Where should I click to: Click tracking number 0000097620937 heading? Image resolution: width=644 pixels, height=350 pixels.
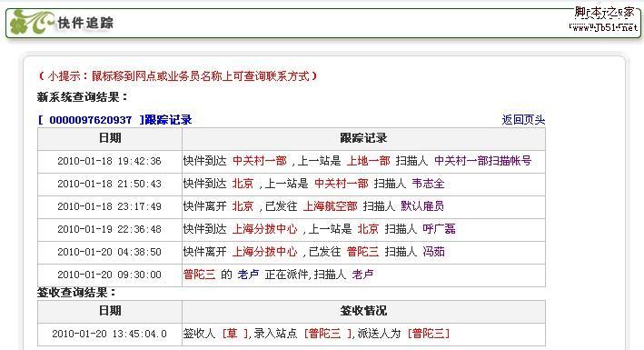(x=114, y=120)
